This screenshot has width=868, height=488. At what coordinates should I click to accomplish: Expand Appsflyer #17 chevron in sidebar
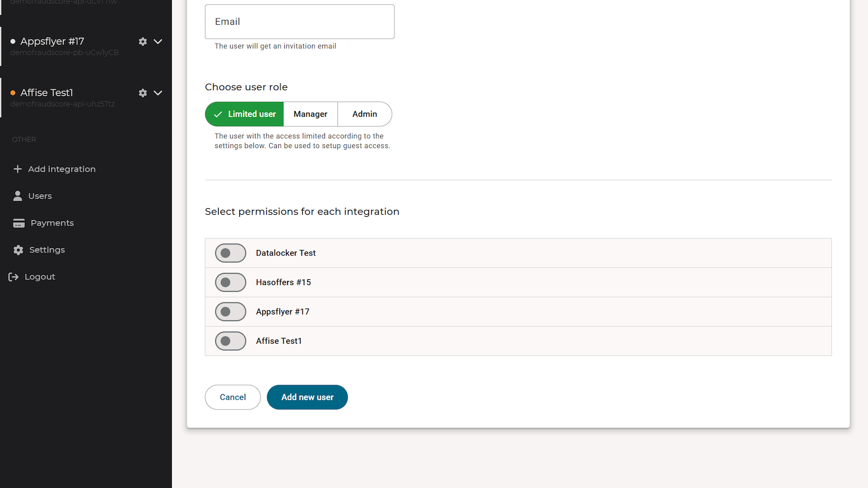(x=158, y=42)
